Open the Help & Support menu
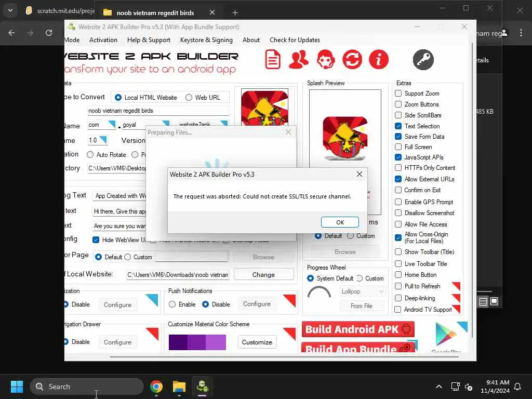532x399 pixels. click(149, 39)
